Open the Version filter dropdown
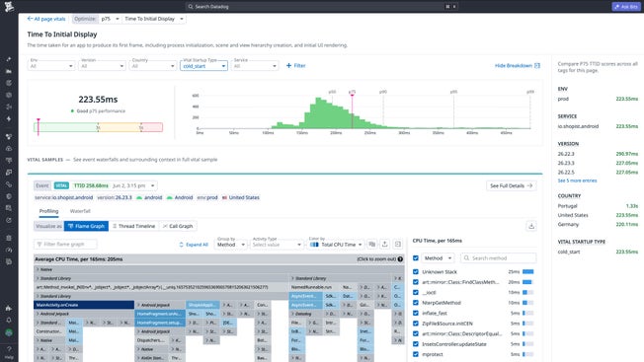Viewport: 644px width, 362px height. tap(102, 66)
